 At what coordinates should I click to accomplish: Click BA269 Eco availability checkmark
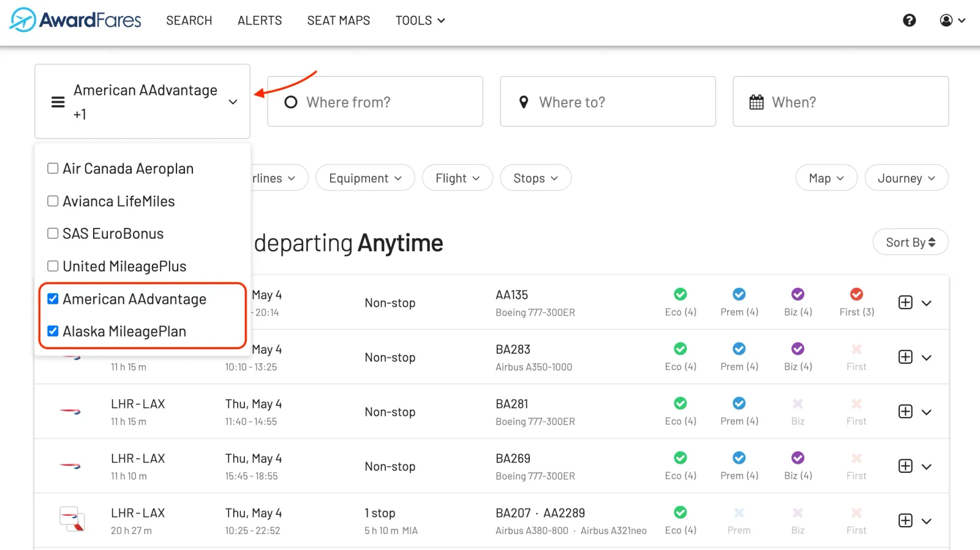(x=680, y=458)
